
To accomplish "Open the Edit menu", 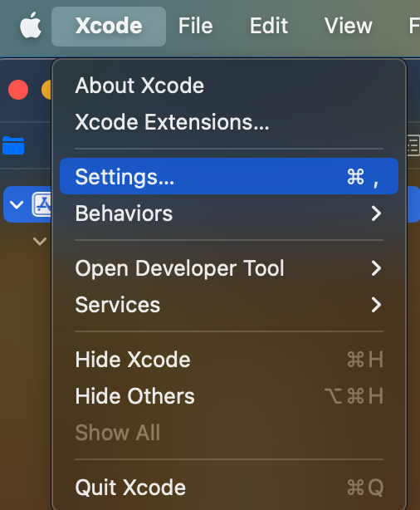I will point(268,26).
